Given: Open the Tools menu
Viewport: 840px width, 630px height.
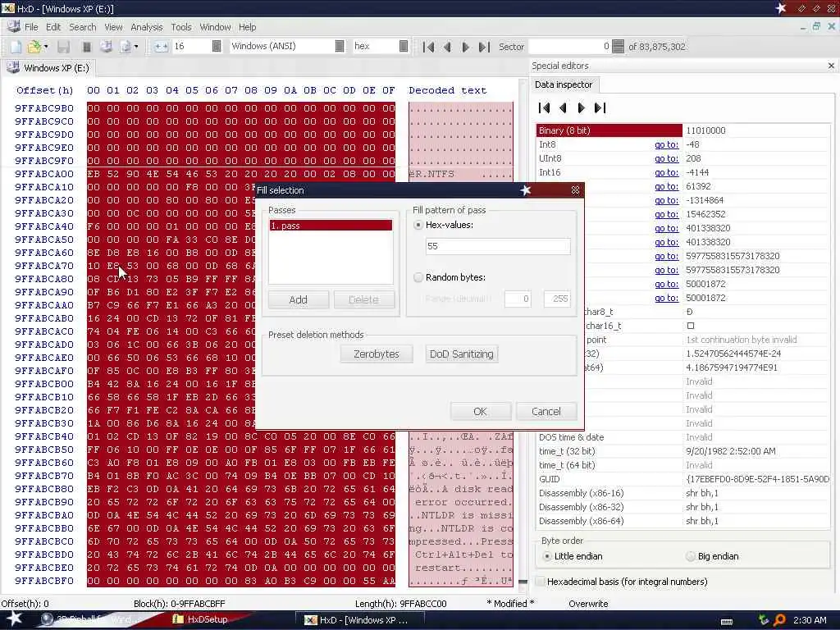Looking at the screenshot, I should (x=181, y=27).
